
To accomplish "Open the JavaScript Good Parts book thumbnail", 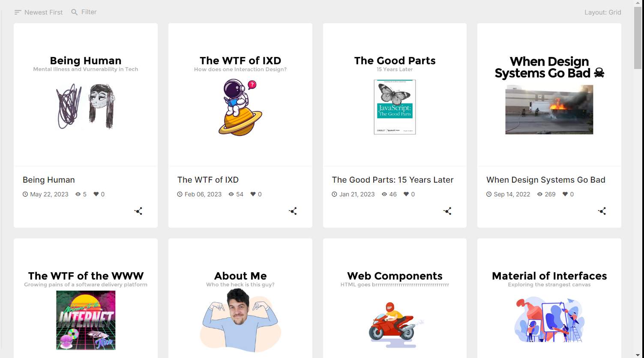I will click(x=395, y=95).
